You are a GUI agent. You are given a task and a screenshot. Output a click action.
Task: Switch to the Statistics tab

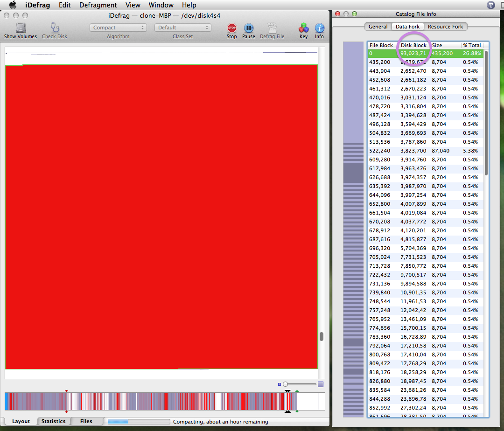(x=53, y=421)
